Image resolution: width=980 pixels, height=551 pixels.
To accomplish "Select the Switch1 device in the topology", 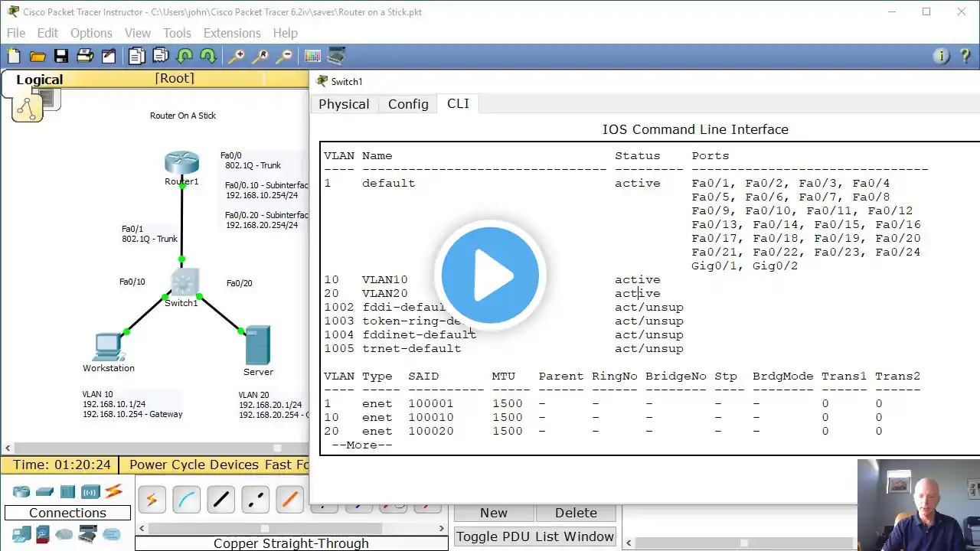I will coord(184,282).
